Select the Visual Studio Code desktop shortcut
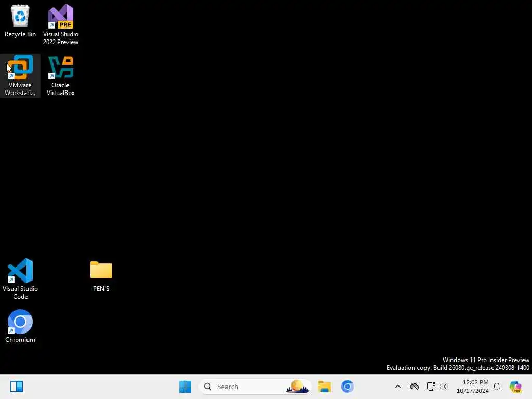The image size is (532, 399). [20, 279]
